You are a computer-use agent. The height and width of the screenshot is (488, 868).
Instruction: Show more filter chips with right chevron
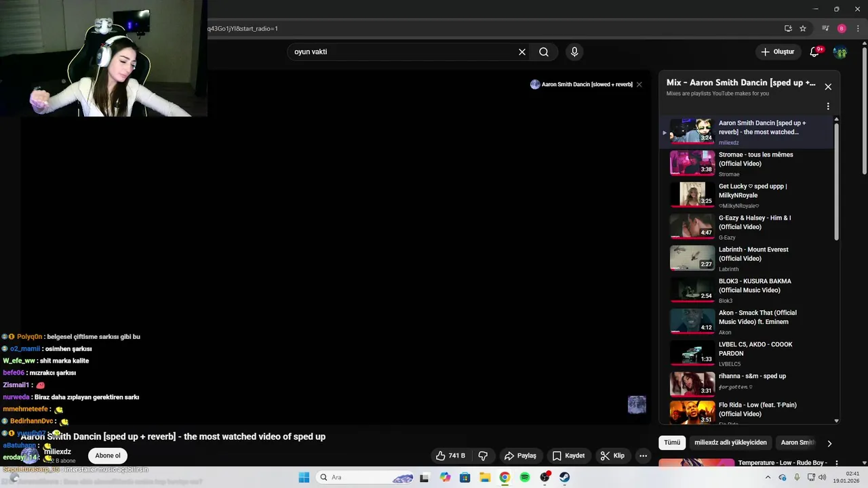[829, 443]
